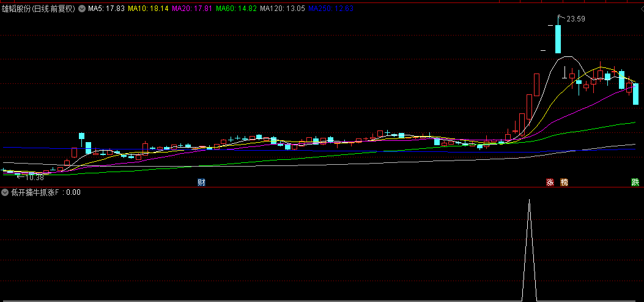Expand the 低开擒牛抓涨F indicator dropdown arrow
This screenshot has width=644, height=302.
pos(5,192)
